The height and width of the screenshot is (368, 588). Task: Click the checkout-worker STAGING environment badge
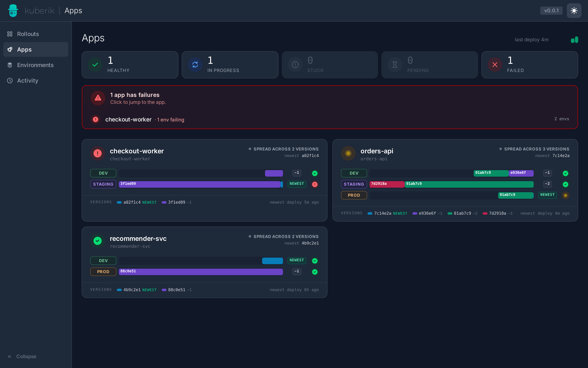(103, 184)
